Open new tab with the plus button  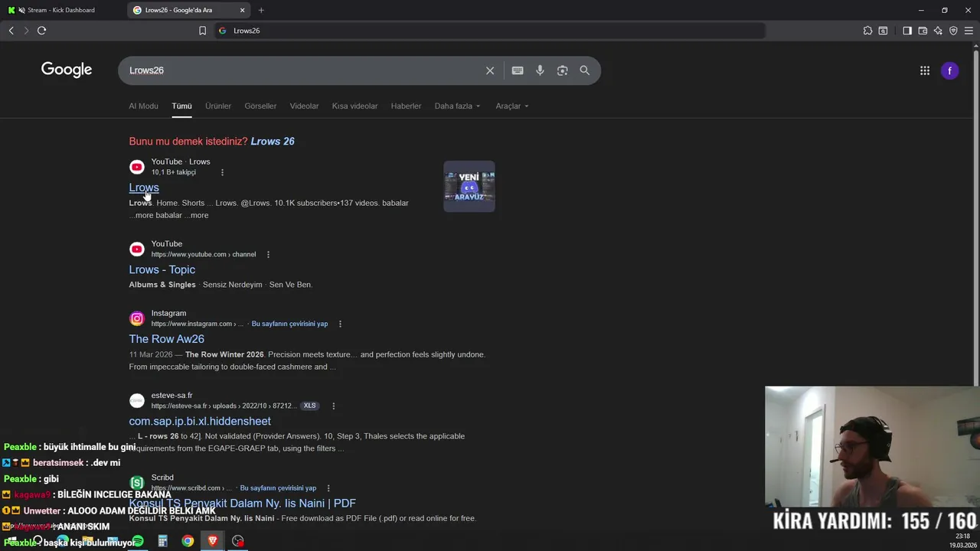(261, 10)
